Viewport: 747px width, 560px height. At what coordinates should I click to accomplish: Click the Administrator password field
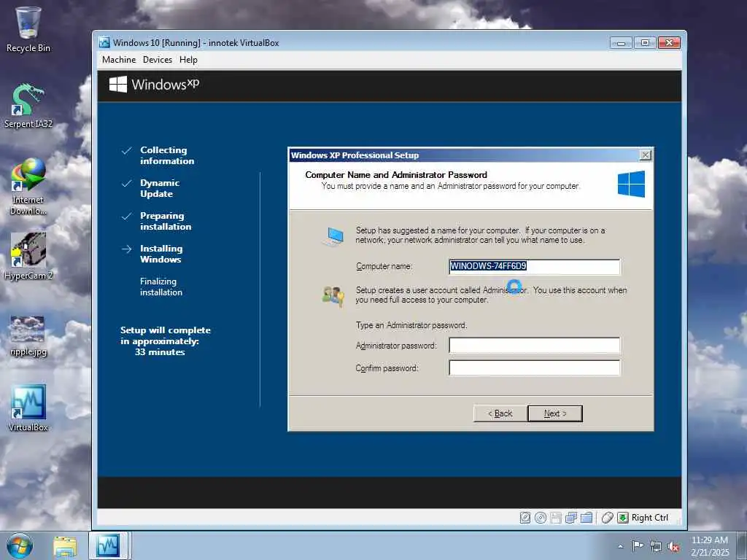click(535, 345)
